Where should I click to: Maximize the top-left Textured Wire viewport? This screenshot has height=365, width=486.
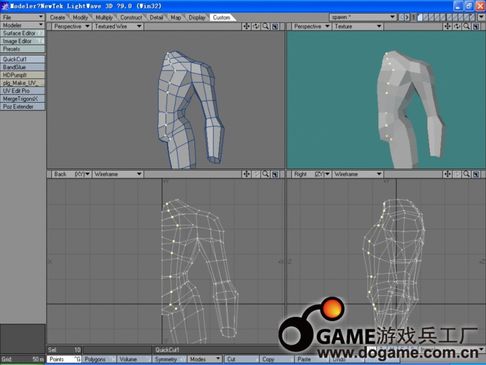(x=275, y=26)
